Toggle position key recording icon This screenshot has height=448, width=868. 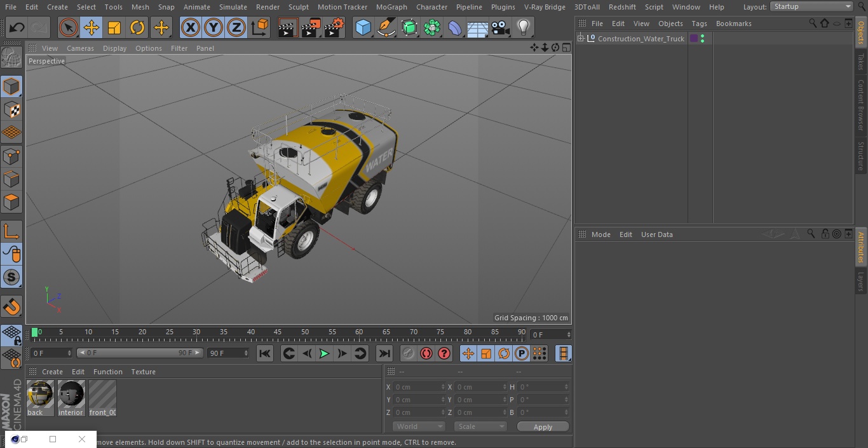click(468, 353)
